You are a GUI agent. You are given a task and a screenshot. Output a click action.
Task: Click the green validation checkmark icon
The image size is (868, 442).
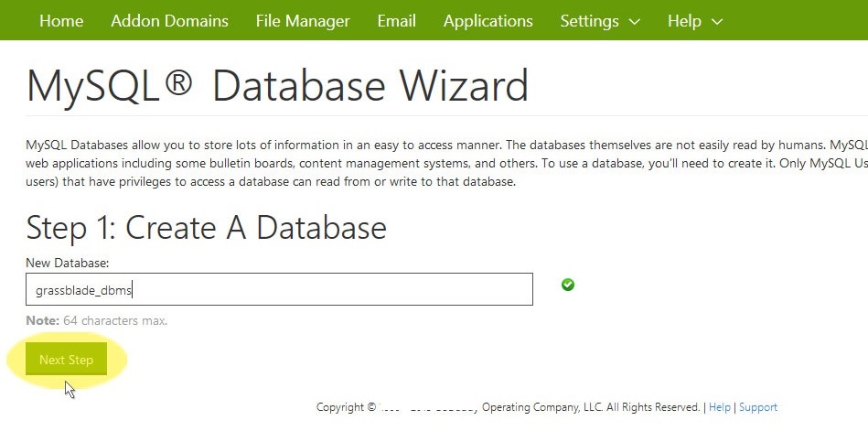coord(568,286)
